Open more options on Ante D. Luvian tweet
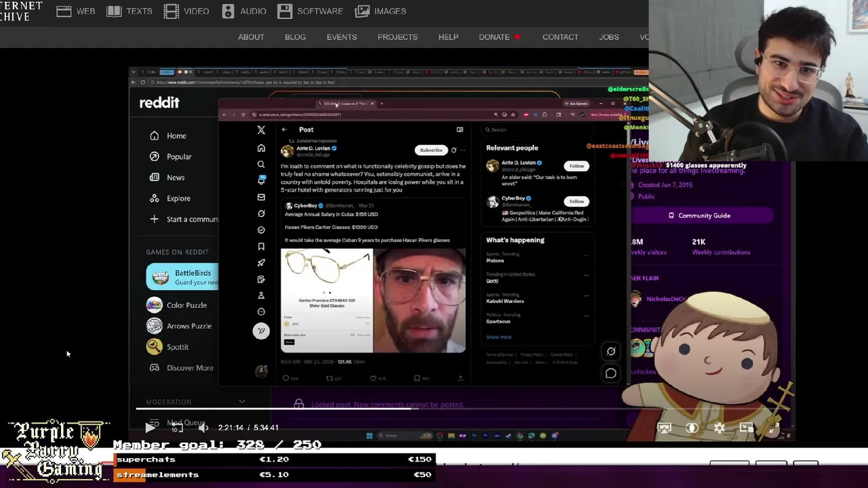 click(x=463, y=150)
